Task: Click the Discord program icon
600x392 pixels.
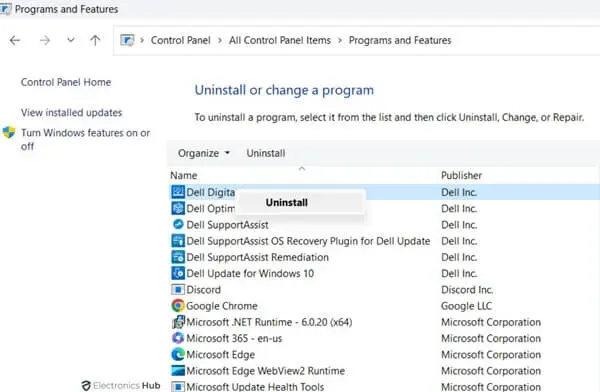Action: [178, 289]
